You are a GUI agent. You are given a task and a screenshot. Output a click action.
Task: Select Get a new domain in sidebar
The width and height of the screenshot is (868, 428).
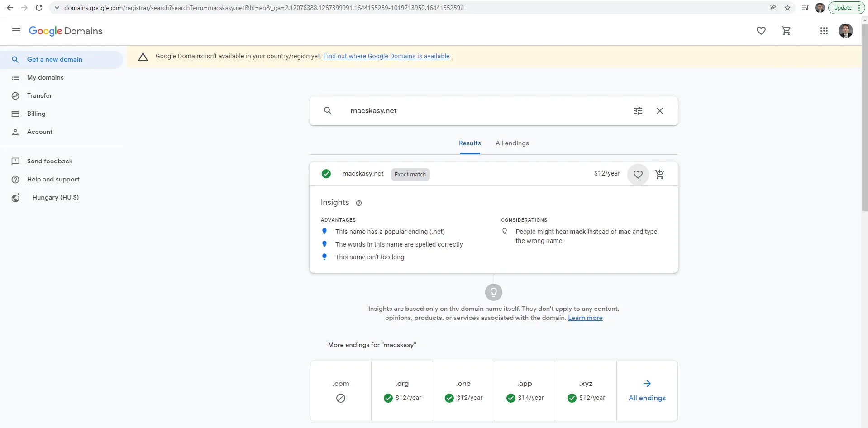(62, 59)
